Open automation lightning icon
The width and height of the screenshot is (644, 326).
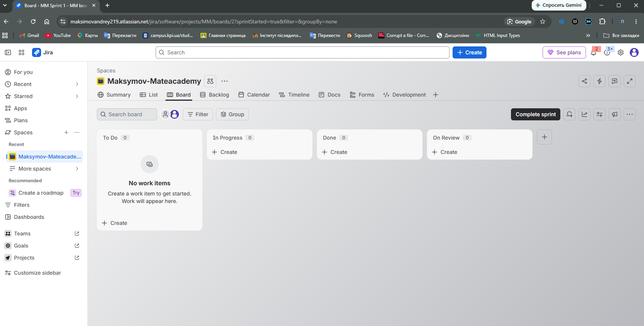tap(600, 81)
